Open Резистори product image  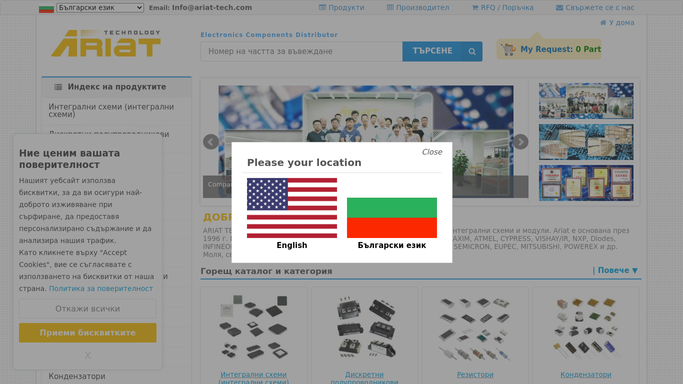(475, 329)
